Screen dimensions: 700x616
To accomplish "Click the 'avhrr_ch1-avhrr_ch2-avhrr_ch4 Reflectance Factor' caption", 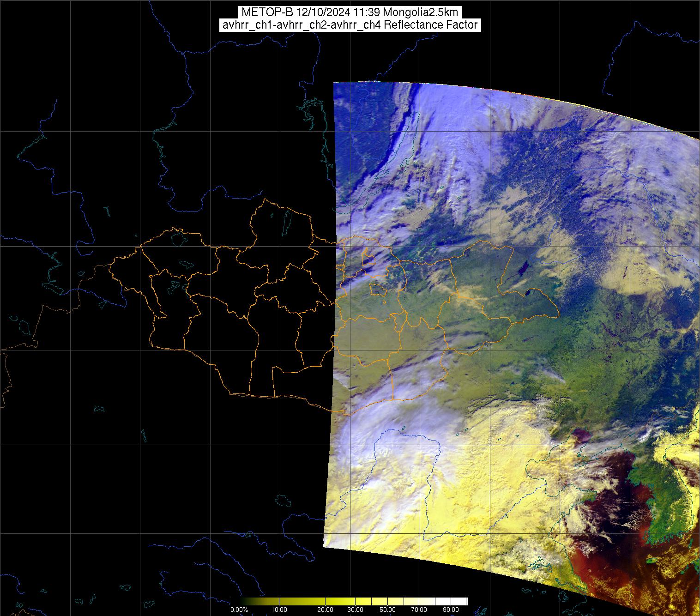I will coord(350,25).
